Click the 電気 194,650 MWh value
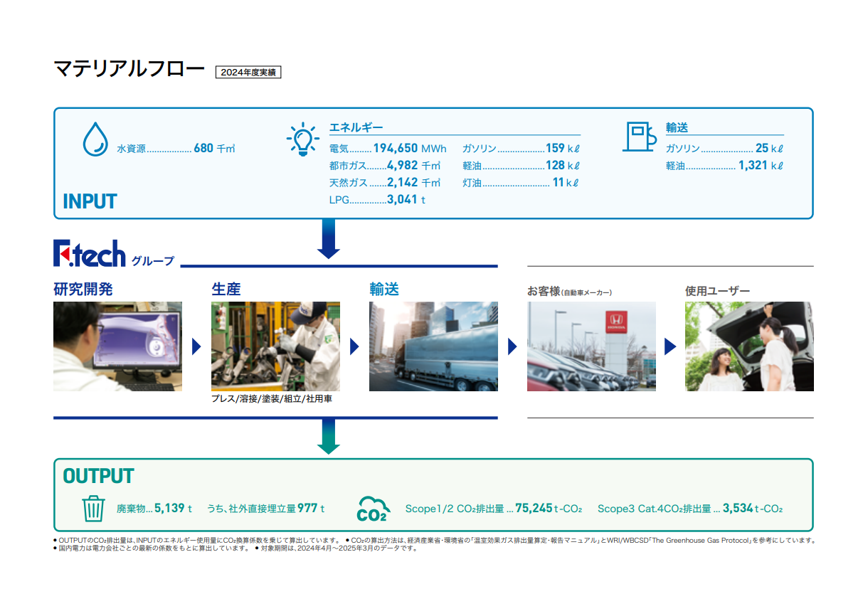This screenshot has height=594, width=868. point(409,149)
